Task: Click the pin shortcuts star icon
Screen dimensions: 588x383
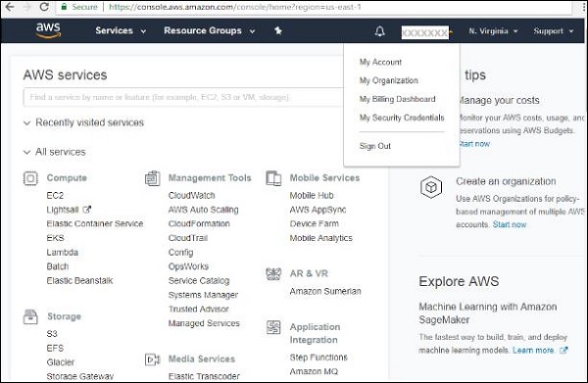Action: (278, 30)
